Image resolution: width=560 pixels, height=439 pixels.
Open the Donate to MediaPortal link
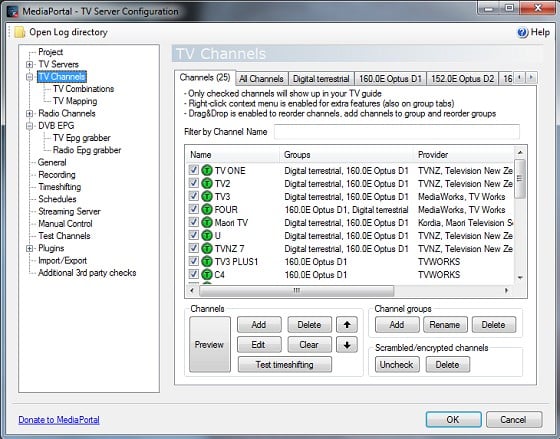coord(59,420)
